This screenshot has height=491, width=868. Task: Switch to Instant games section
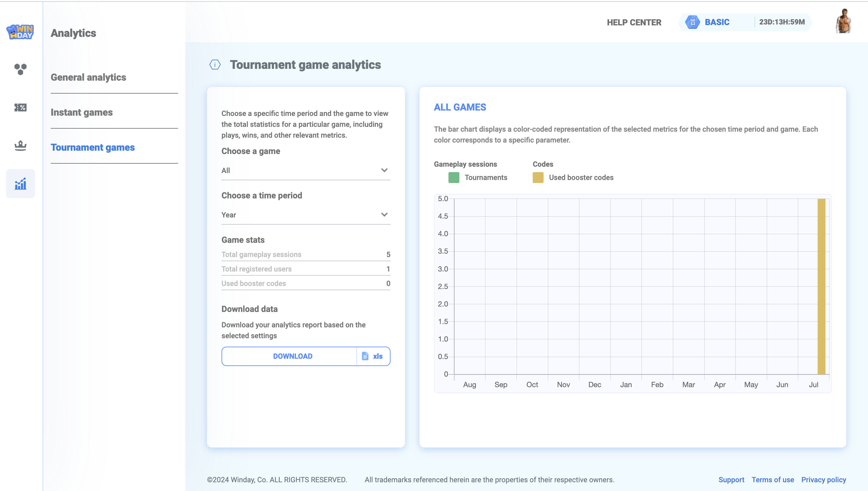(x=81, y=112)
